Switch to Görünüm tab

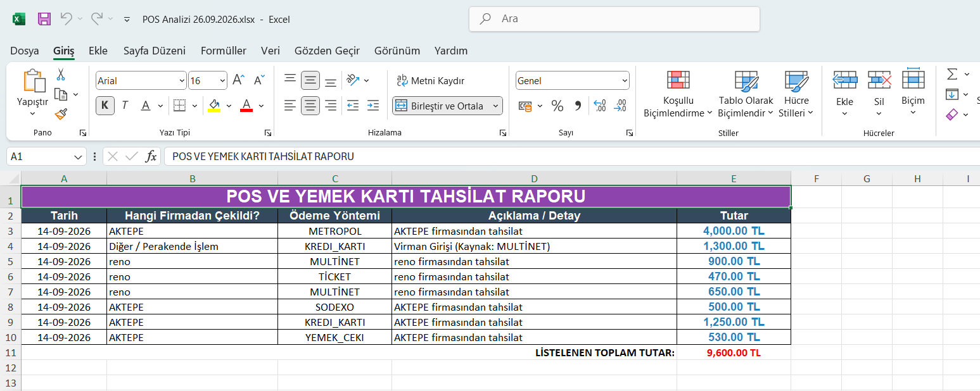click(x=397, y=51)
